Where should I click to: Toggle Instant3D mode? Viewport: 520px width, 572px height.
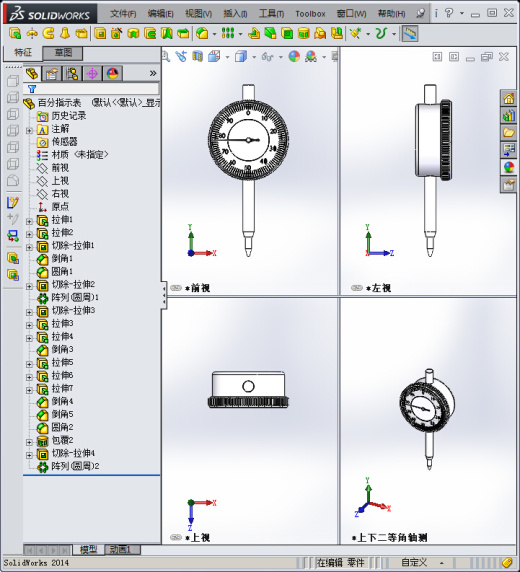click(x=409, y=34)
